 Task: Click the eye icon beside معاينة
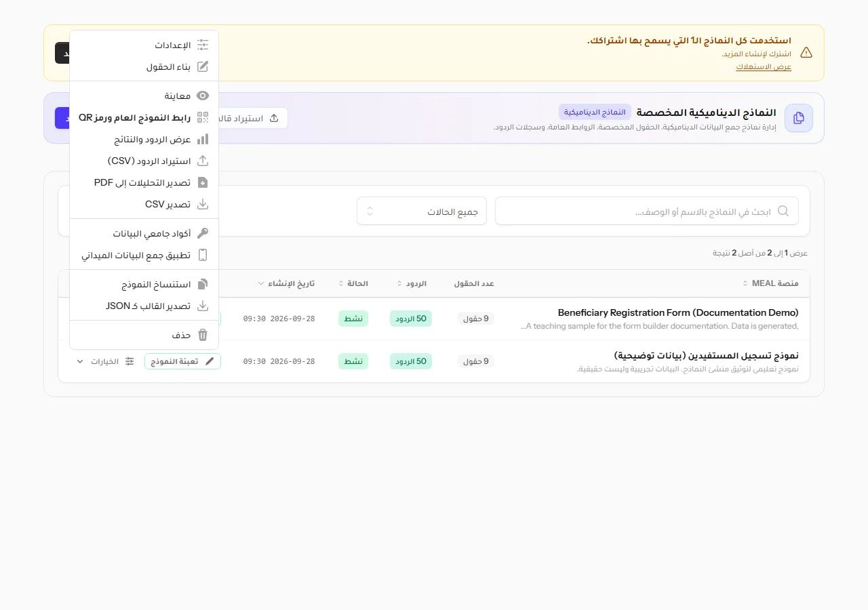[203, 96]
